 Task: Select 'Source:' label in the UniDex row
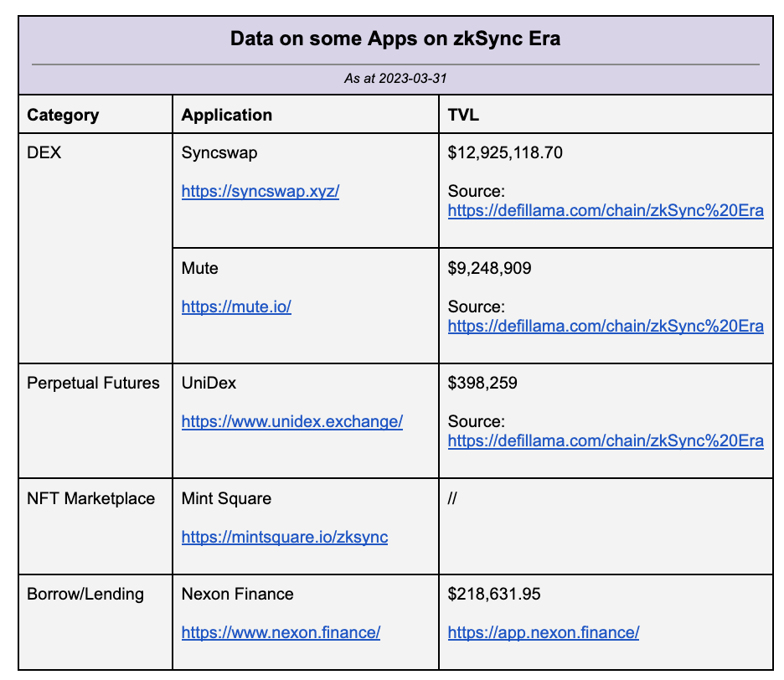(476, 421)
